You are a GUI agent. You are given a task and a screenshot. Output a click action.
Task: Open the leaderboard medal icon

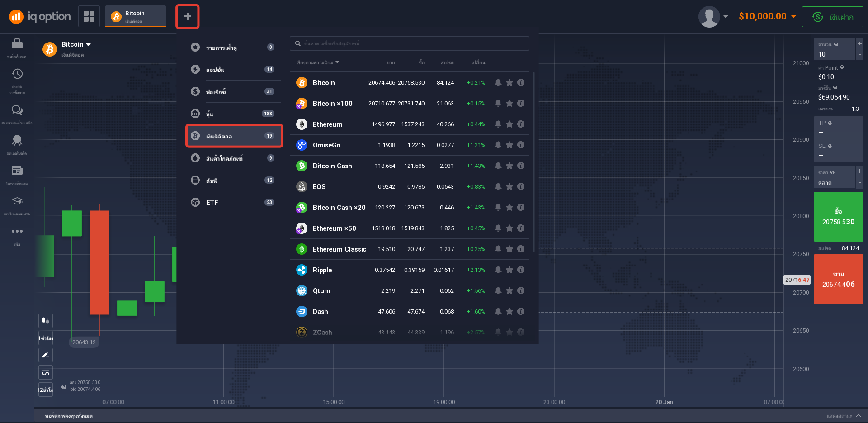17,140
